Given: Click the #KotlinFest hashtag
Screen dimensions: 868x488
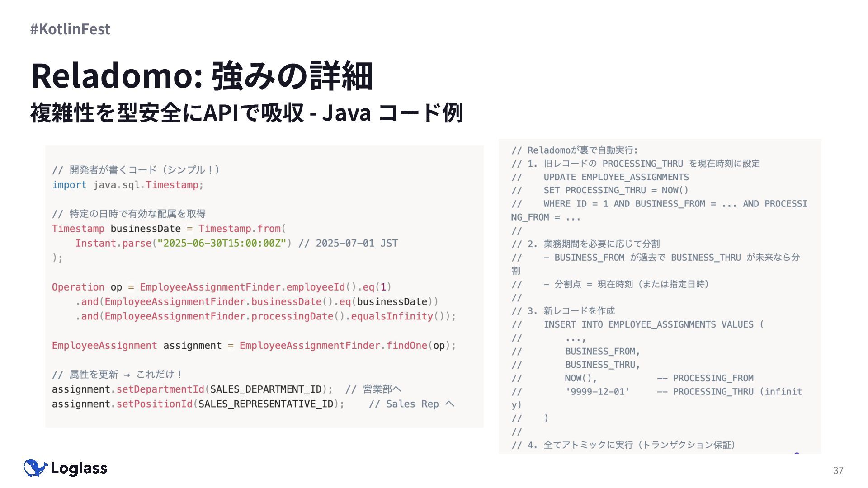Looking at the screenshot, I should click(x=70, y=29).
